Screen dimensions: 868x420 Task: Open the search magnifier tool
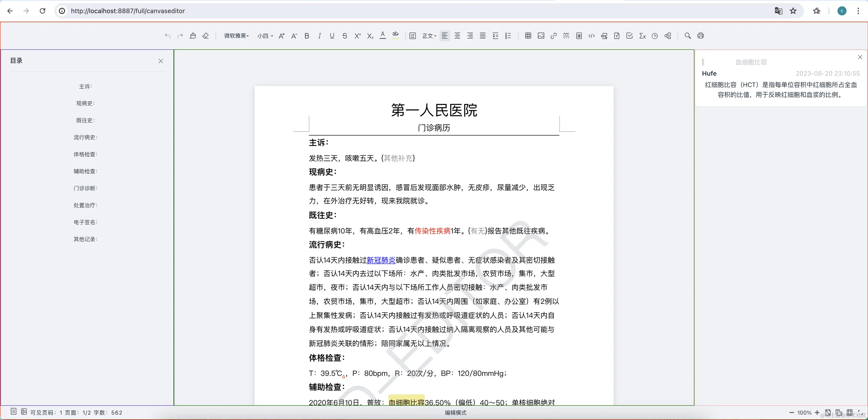pyautogui.click(x=688, y=36)
